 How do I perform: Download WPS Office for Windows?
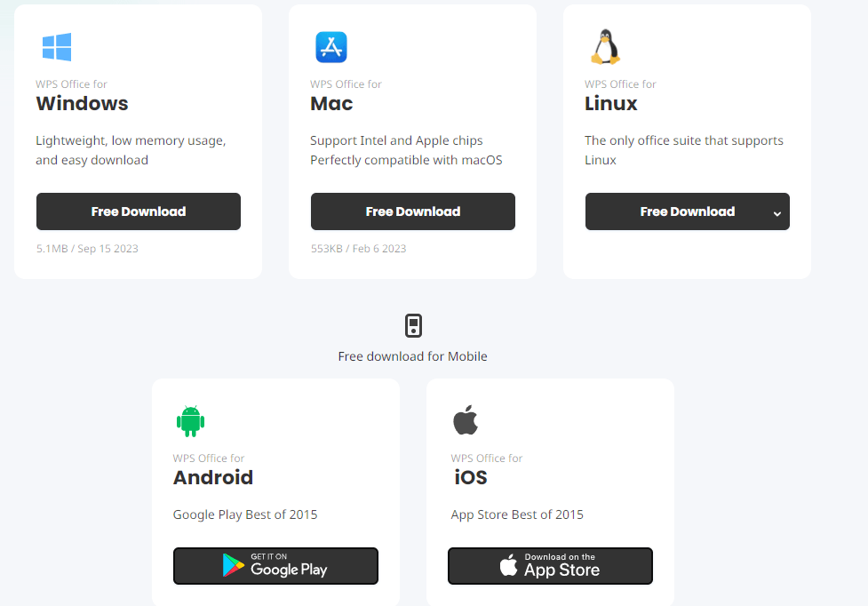[x=139, y=211]
